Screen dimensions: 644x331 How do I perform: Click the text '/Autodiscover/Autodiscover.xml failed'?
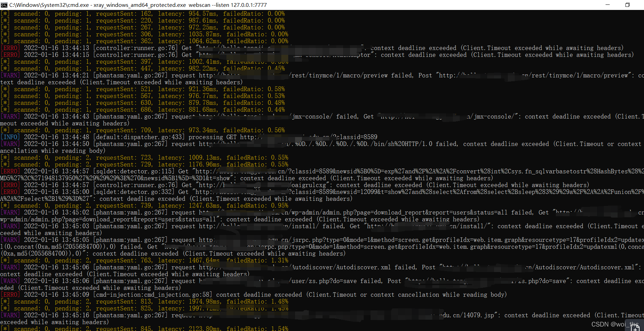(353, 267)
